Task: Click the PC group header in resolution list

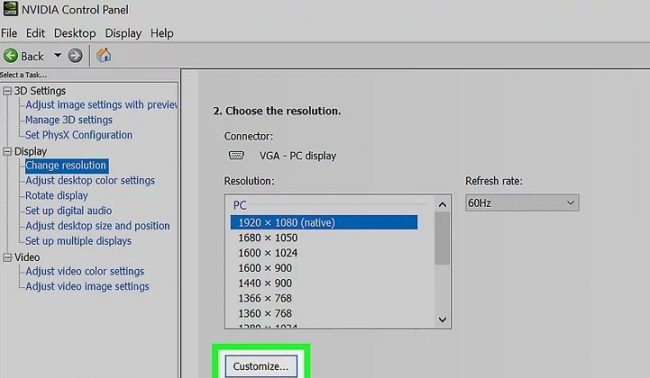Action: point(240,205)
